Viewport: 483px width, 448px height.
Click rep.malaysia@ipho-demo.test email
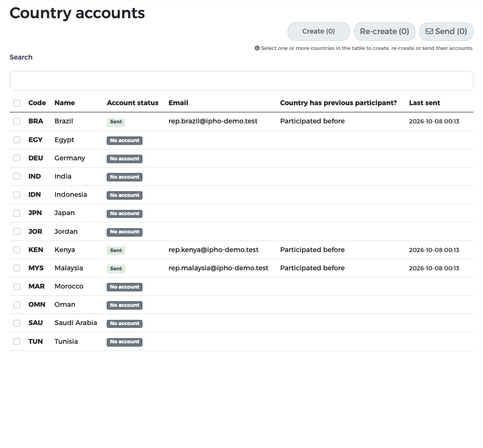(218, 268)
